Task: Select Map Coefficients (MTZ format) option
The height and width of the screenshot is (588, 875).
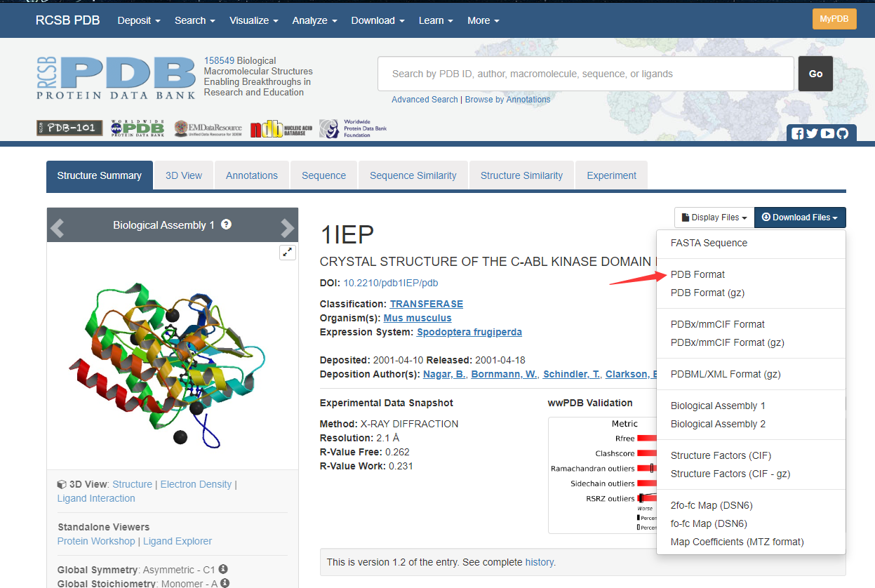Action: pyautogui.click(x=751, y=542)
